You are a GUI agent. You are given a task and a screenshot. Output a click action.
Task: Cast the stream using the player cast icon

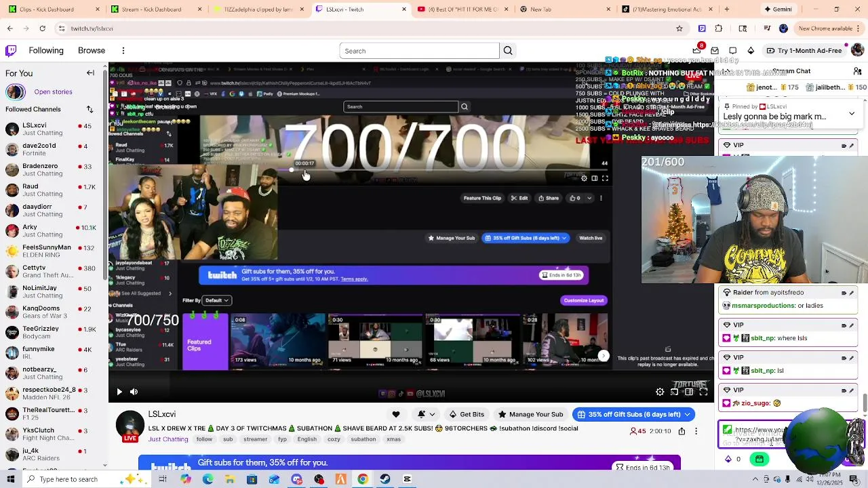point(674,392)
